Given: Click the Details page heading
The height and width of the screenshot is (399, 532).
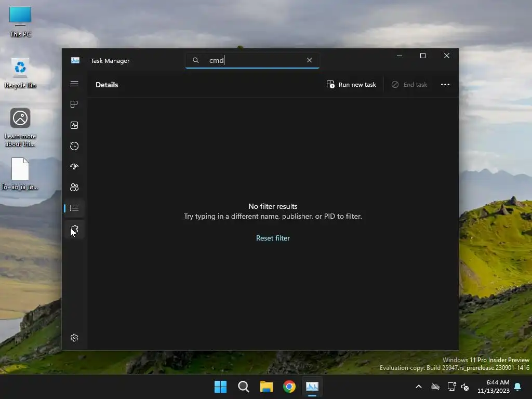Looking at the screenshot, I should [107, 85].
